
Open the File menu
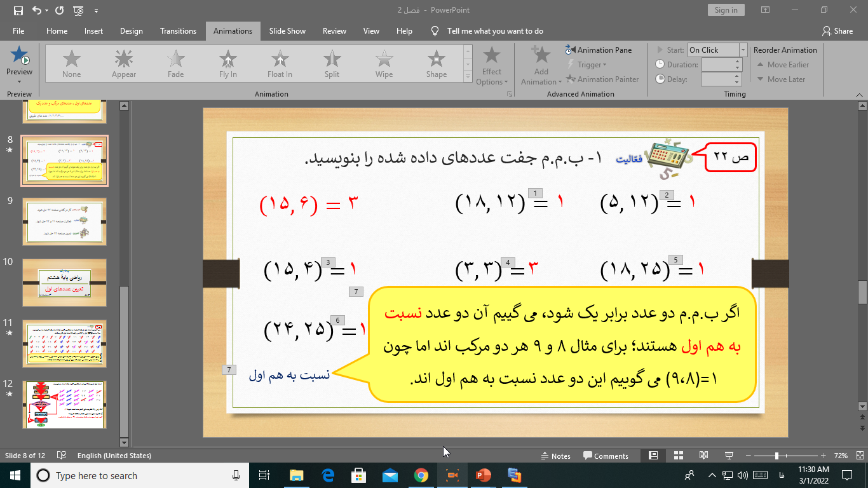18,30
